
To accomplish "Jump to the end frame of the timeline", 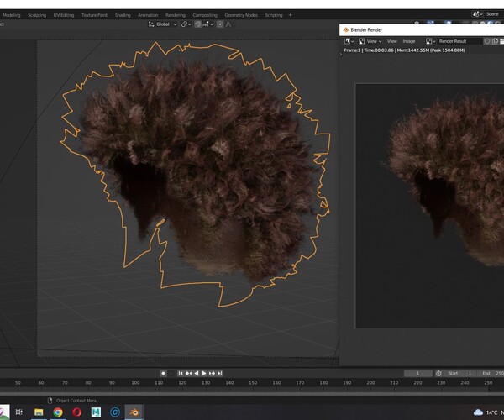I will [220, 373].
